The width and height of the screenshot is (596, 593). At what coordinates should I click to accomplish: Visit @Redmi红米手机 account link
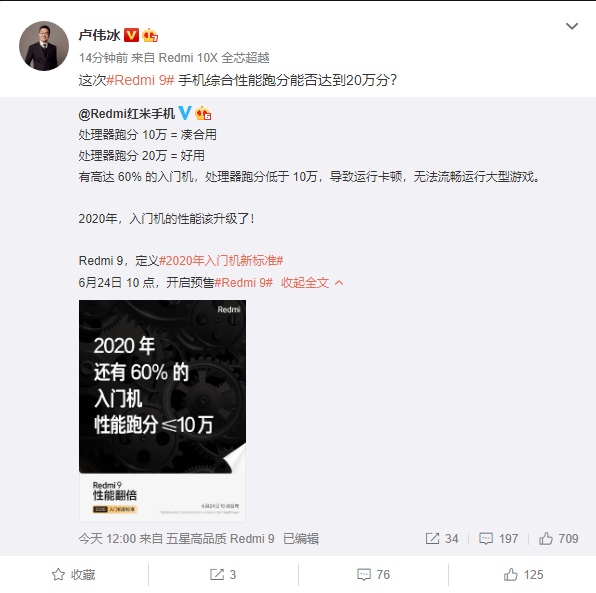click(x=127, y=113)
